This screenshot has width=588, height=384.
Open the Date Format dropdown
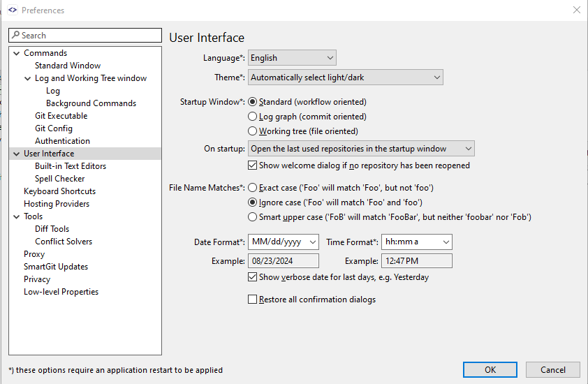pyautogui.click(x=284, y=242)
